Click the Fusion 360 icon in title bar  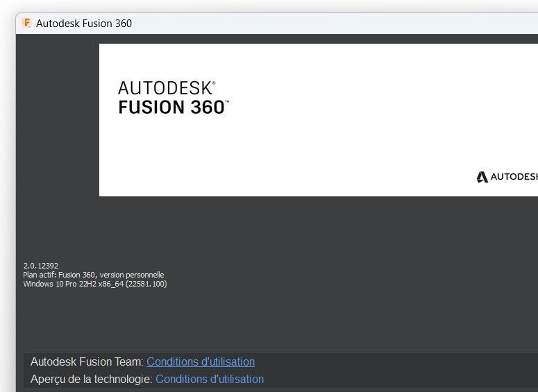coord(26,23)
